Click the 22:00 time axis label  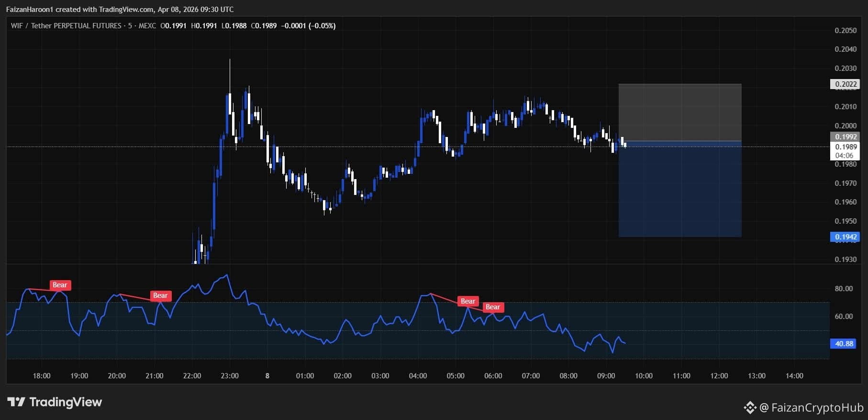pyautogui.click(x=192, y=376)
